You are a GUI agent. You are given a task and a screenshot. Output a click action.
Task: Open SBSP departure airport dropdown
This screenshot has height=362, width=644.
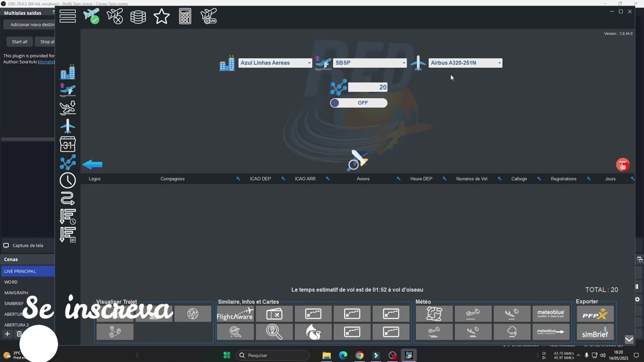(x=370, y=63)
